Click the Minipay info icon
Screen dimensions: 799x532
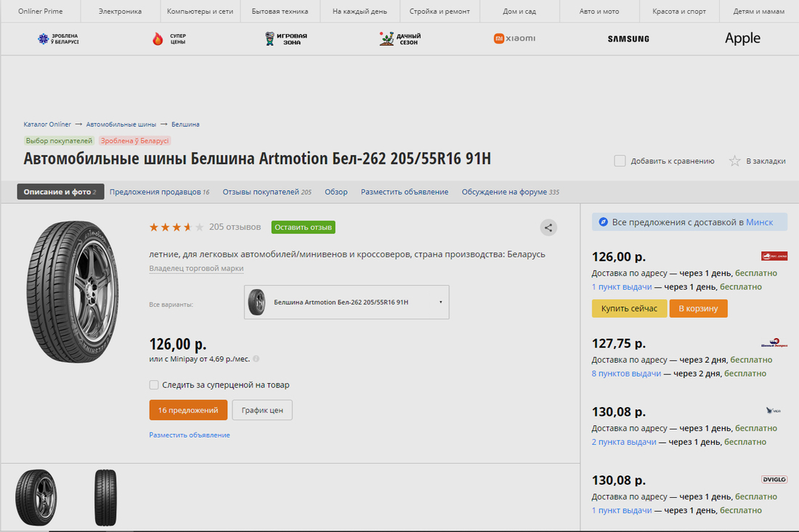(x=256, y=359)
